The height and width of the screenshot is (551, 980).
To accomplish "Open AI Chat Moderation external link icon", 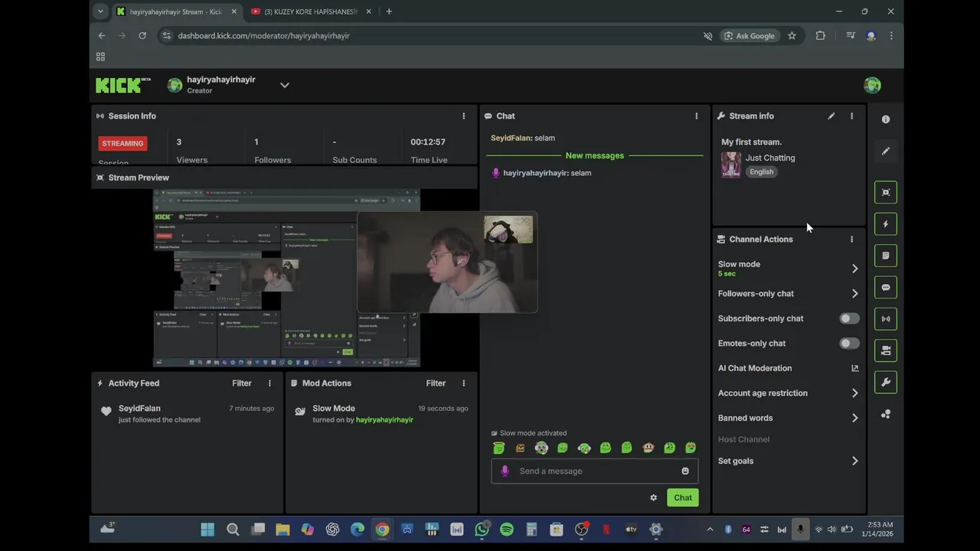I will [x=855, y=368].
